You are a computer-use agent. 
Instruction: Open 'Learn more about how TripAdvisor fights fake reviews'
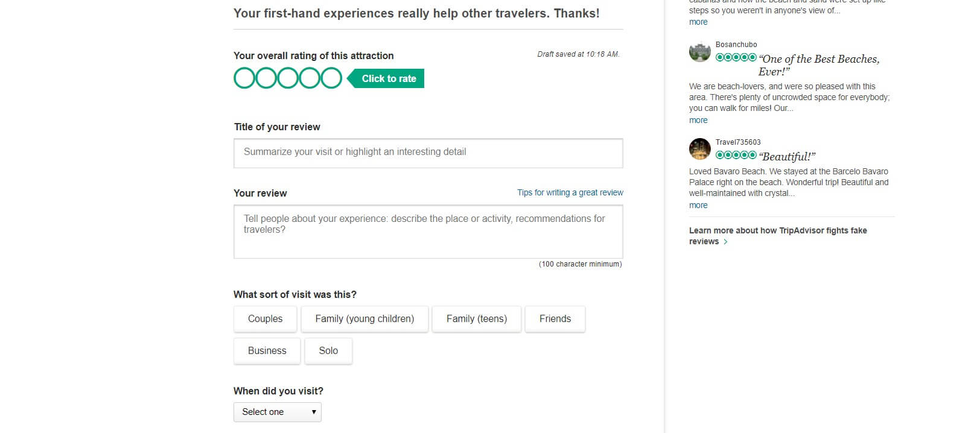(x=777, y=236)
